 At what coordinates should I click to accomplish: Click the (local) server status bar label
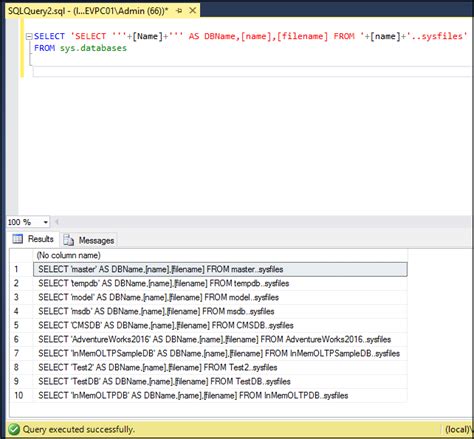459,429
